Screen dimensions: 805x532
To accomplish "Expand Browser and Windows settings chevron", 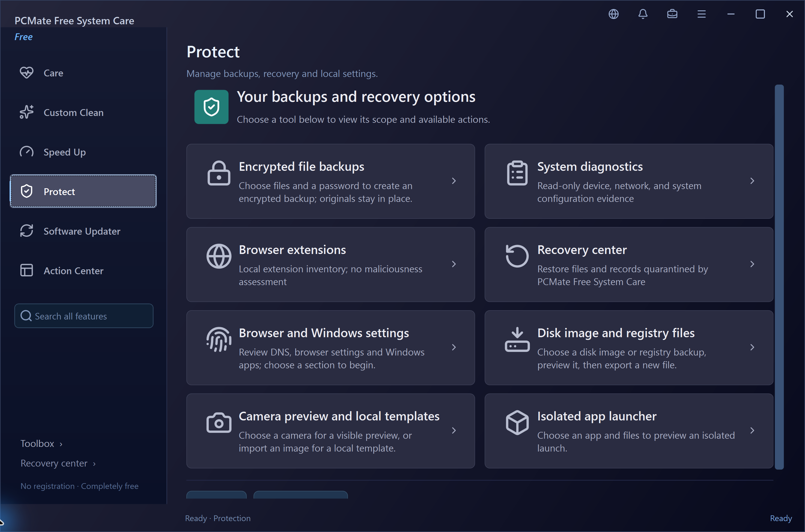I will click(454, 347).
